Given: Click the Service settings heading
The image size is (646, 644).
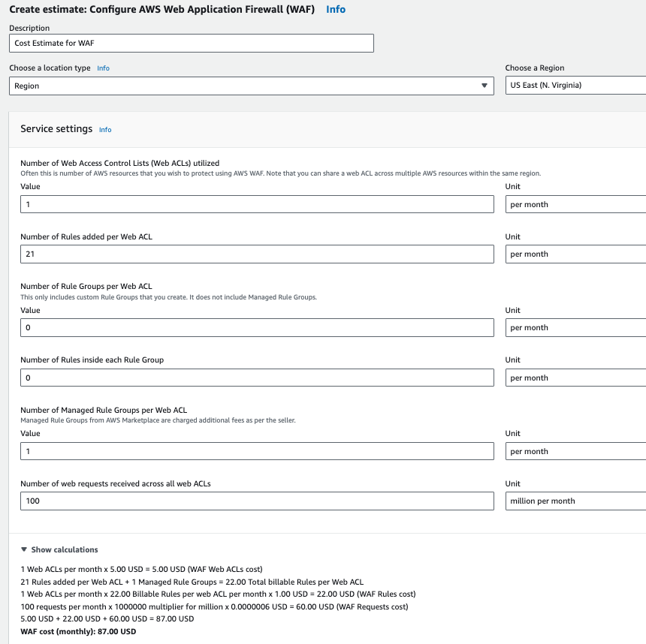Looking at the screenshot, I should pyautogui.click(x=56, y=129).
